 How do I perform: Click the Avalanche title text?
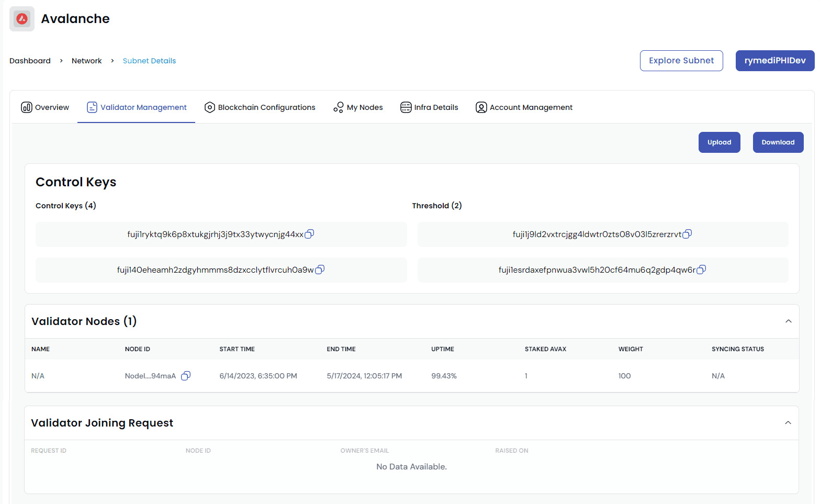coord(75,19)
